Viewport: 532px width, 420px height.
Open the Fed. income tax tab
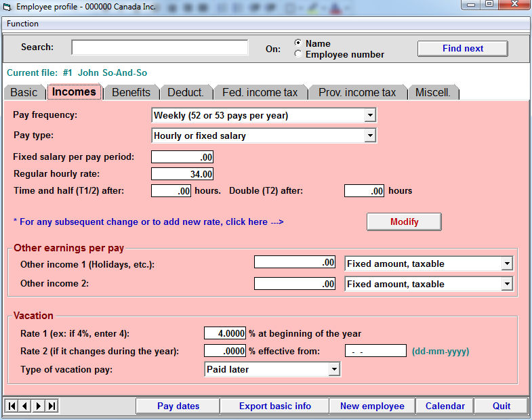(260, 92)
